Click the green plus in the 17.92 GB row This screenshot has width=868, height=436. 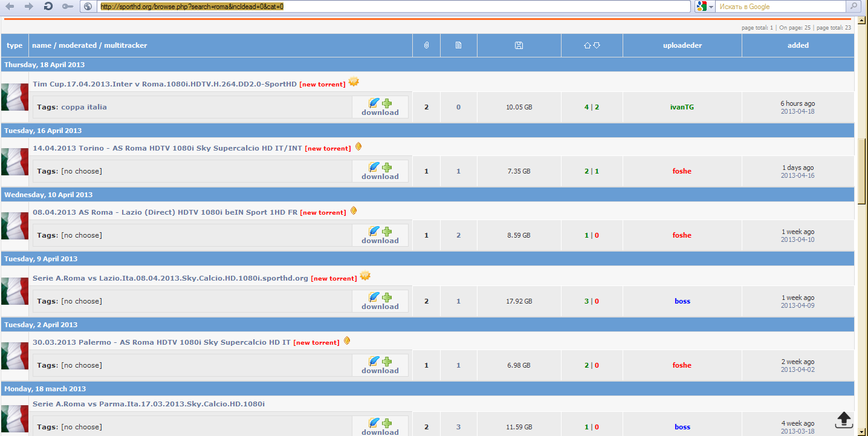(x=387, y=297)
